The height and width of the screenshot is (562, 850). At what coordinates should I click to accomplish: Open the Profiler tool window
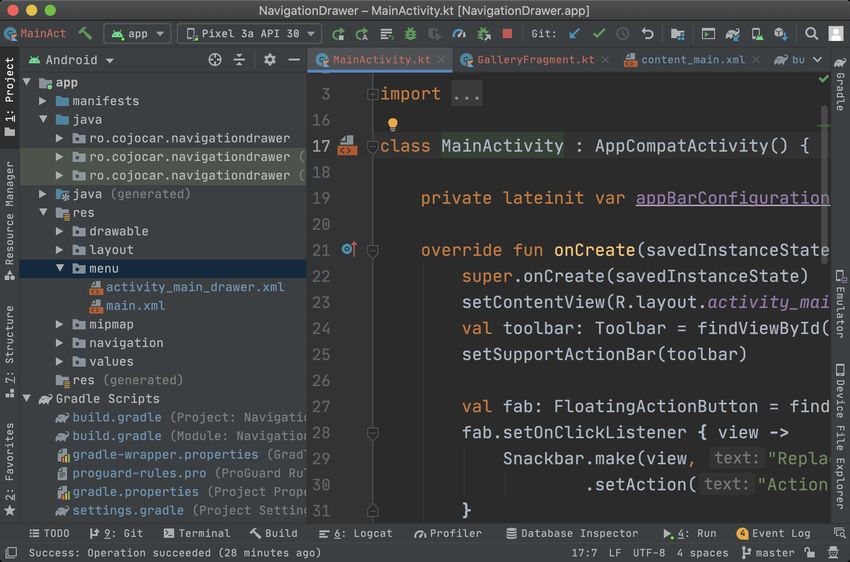click(x=448, y=533)
